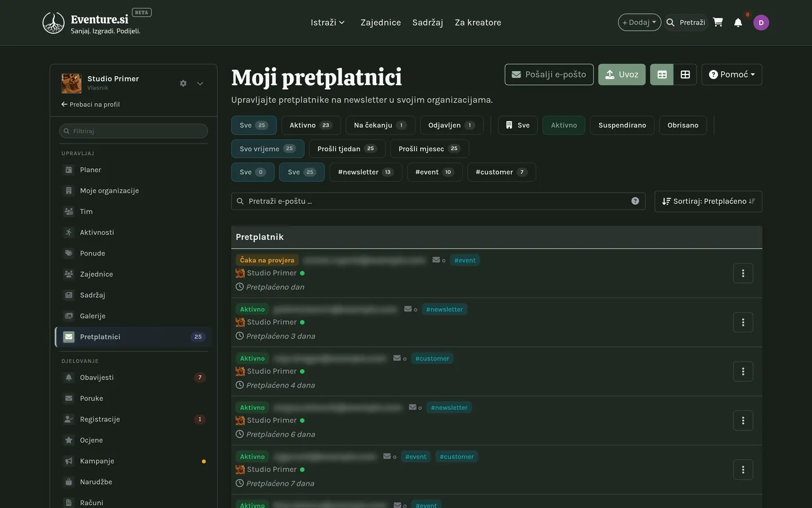Filter by #newsletter 13 tag

click(366, 172)
